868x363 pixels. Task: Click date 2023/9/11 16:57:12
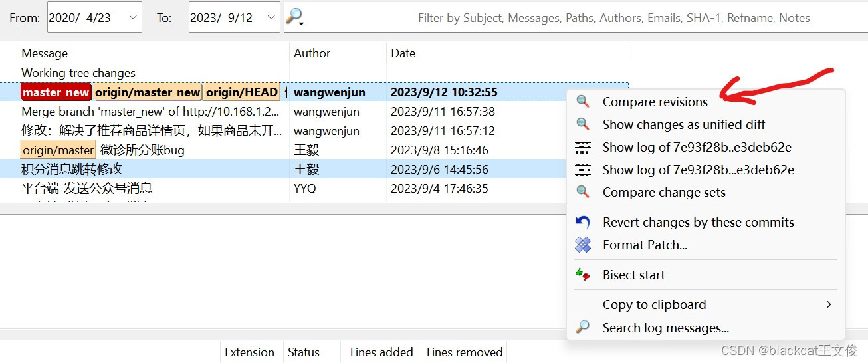point(443,131)
